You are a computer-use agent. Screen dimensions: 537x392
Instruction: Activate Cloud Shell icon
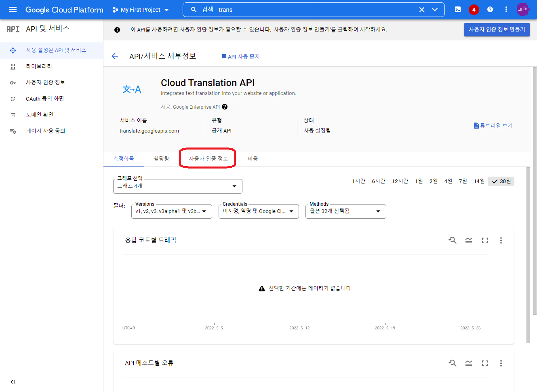[x=458, y=9]
